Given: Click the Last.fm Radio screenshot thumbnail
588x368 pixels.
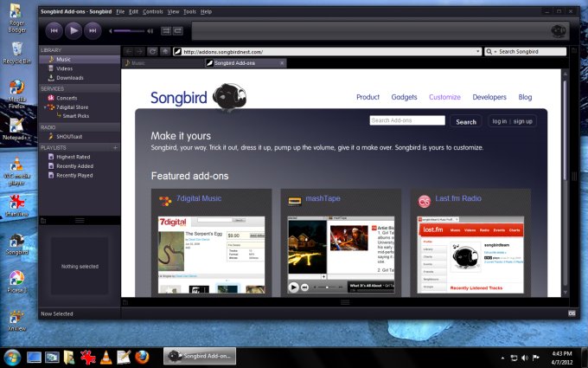Looking at the screenshot, I should (470, 255).
